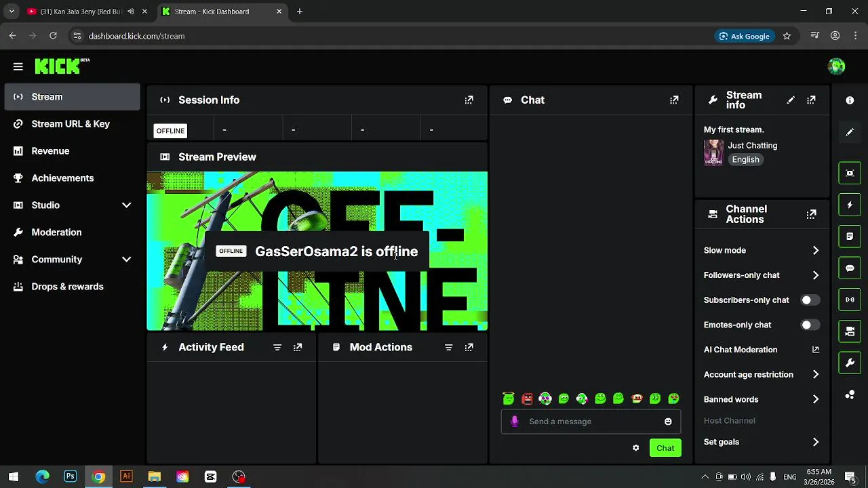Open Slow mode options
The height and width of the screenshot is (488, 868).
762,250
